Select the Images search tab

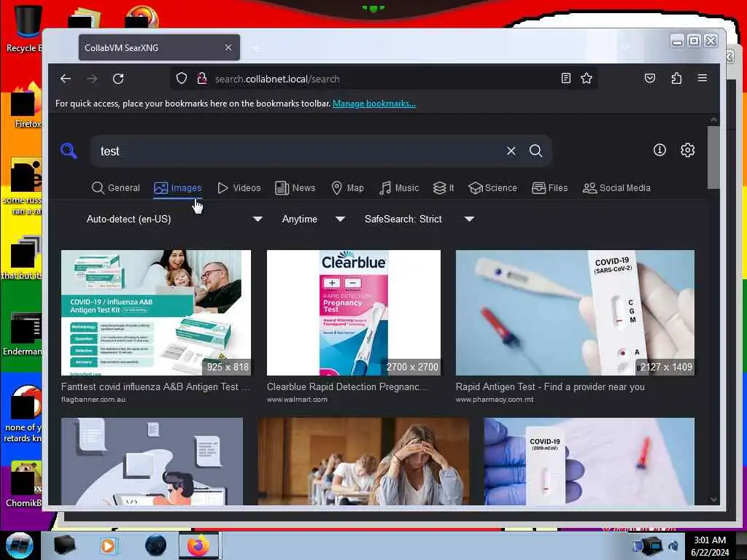[178, 188]
